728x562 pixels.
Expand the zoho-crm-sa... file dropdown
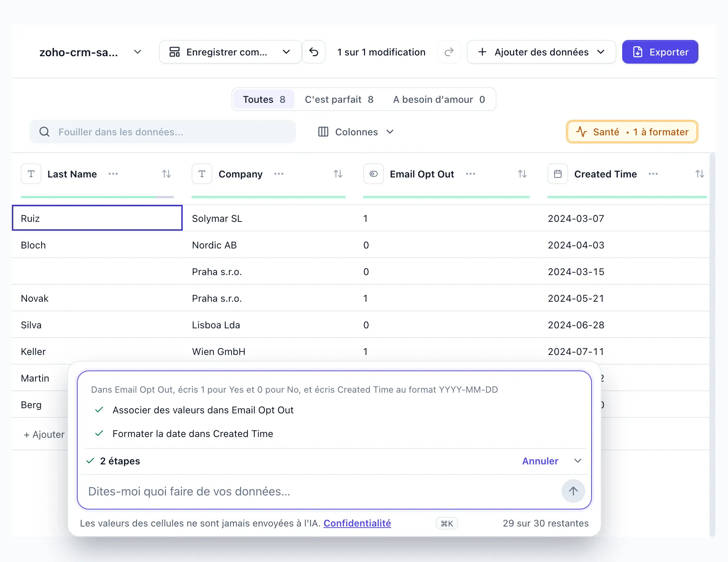point(138,52)
